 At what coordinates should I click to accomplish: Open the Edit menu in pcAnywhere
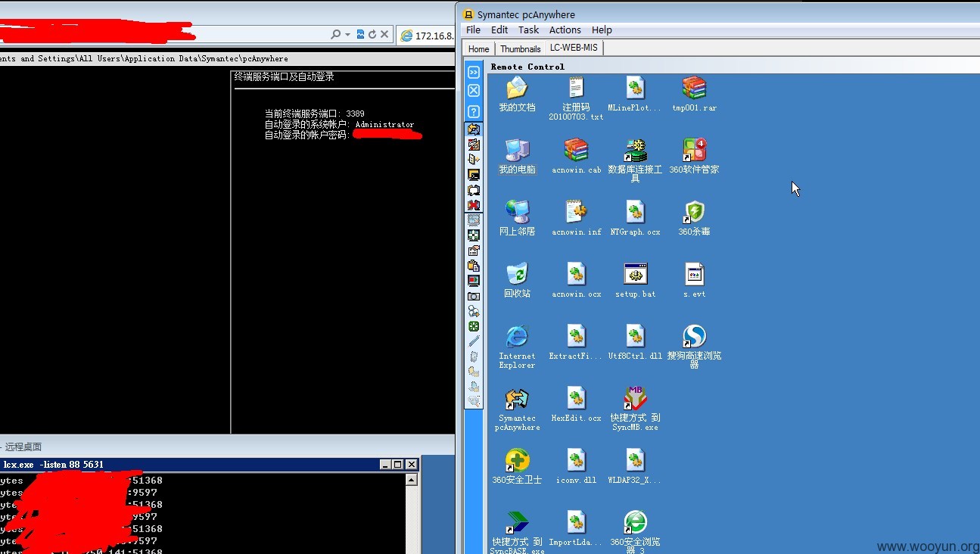click(499, 30)
